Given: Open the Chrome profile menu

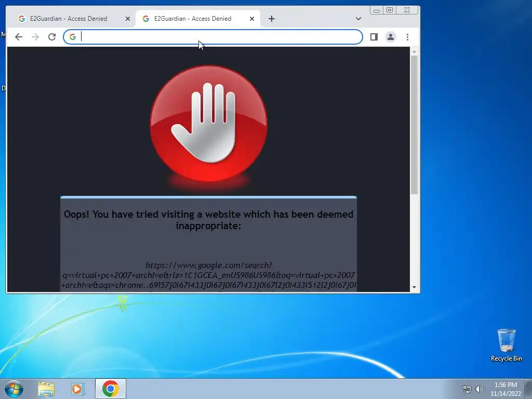Looking at the screenshot, I should point(391,37).
